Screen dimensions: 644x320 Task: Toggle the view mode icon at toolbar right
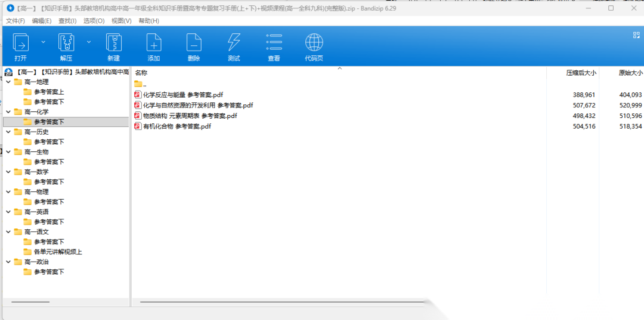coord(636,35)
